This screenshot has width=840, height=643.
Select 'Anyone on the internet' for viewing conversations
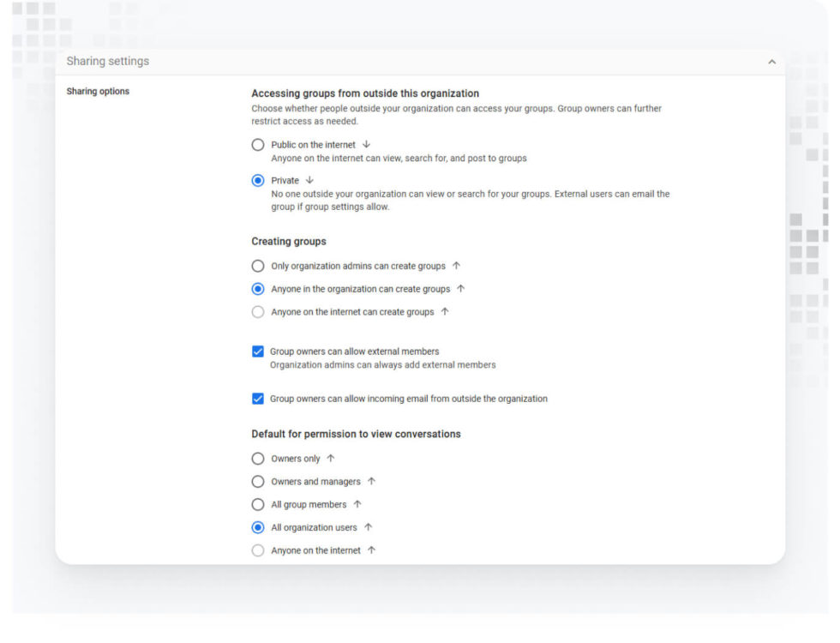point(258,550)
